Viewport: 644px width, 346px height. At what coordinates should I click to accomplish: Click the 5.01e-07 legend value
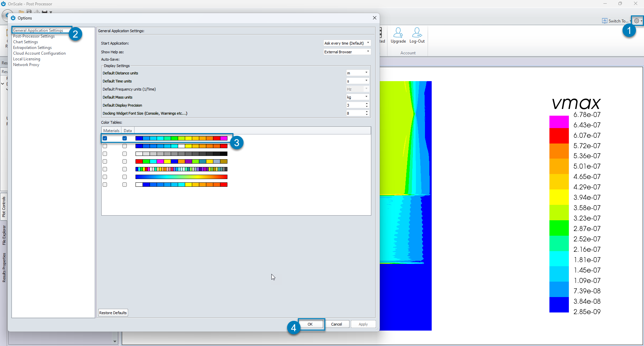(587, 166)
